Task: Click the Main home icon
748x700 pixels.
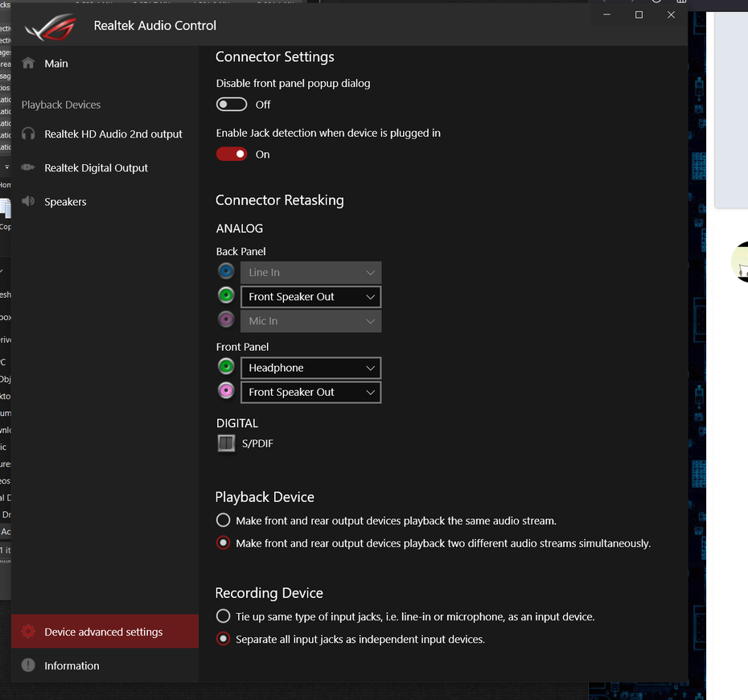Action: [28, 63]
